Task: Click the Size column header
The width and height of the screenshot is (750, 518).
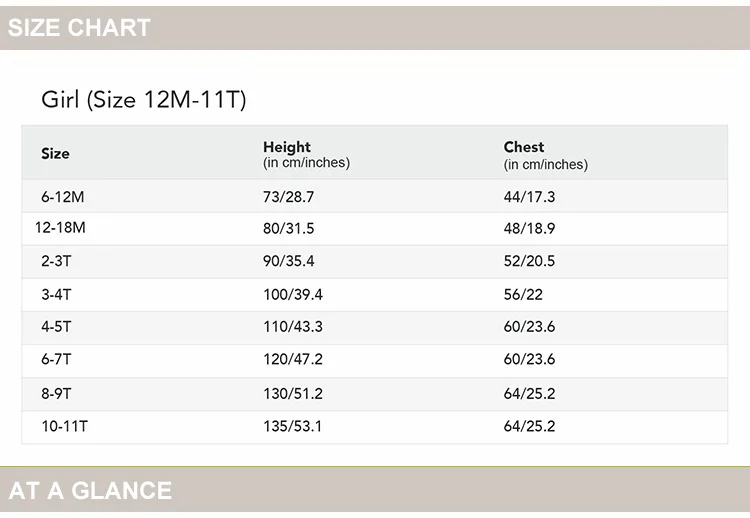Action: tap(55, 154)
